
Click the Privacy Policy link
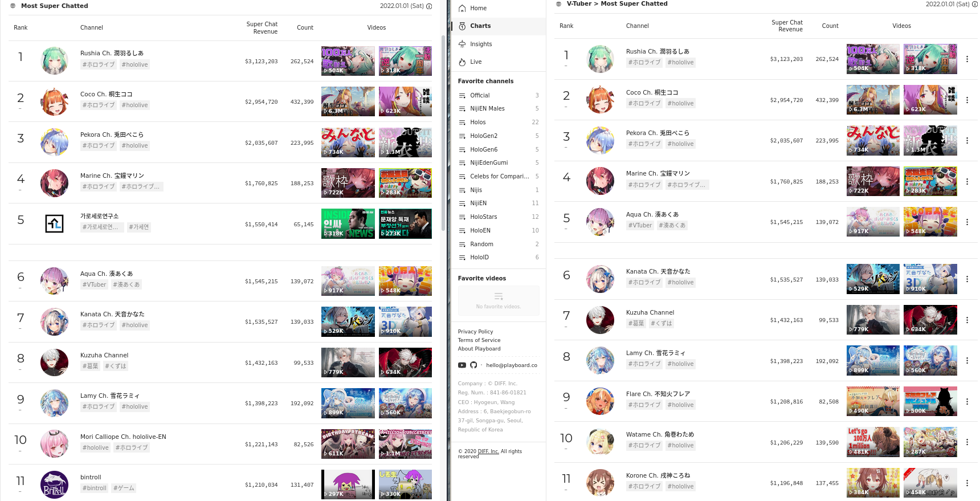click(x=475, y=332)
